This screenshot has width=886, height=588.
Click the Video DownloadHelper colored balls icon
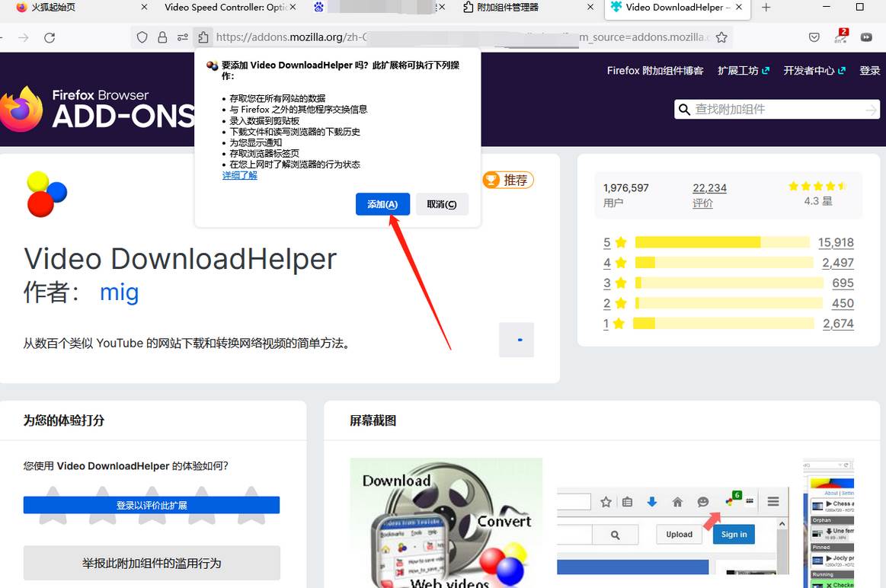(x=46, y=193)
